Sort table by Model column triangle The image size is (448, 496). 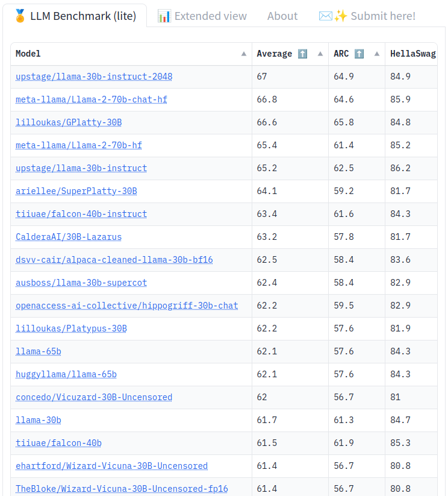(x=244, y=54)
